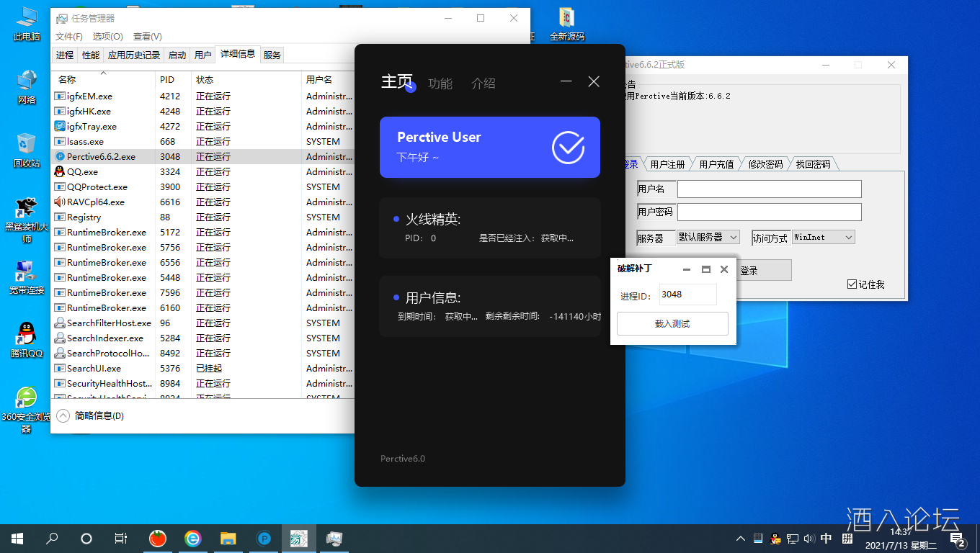Select 360安全浏览器 desktop icon
This screenshot has height=553, width=980.
click(27, 409)
